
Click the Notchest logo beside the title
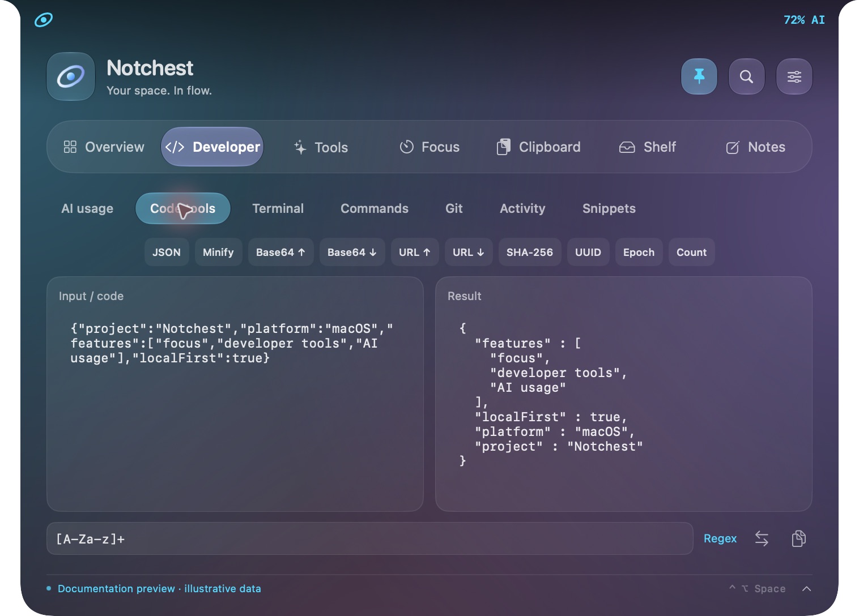pyautogui.click(x=71, y=76)
